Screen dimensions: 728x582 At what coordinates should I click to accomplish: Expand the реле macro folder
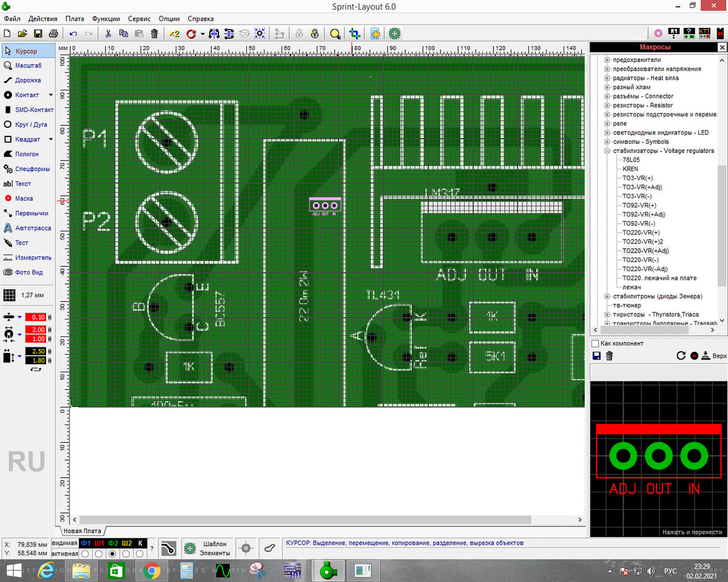[x=607, y=124]
